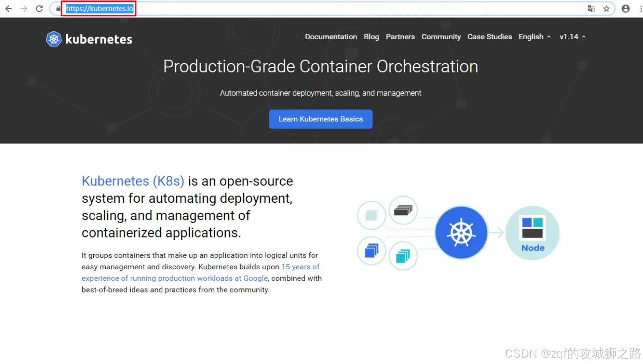This screenshot has width=643, height=364.
Task: Click the kubernetes wordmark in header
Action: click(99, 39)
